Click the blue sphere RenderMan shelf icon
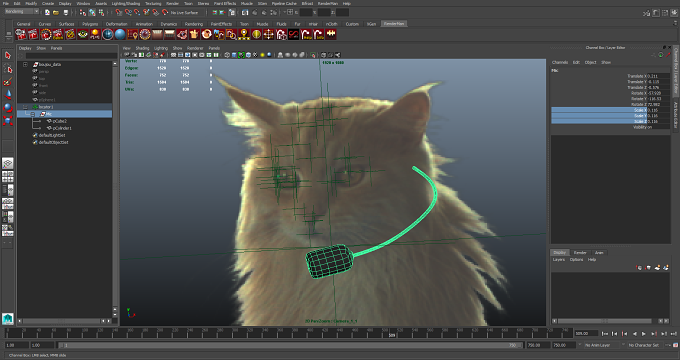The width and height of the screenshot is (680, 360). [120, 34]
